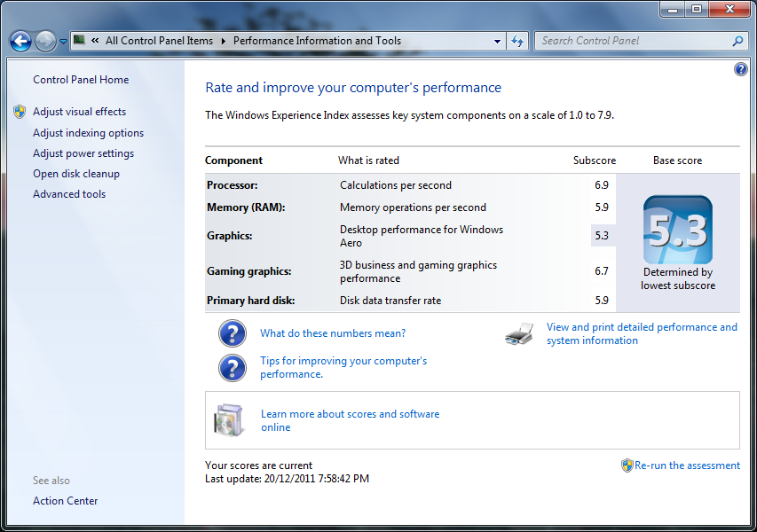Click the Control Panel address bar icon
The height and width of the screenshot is (532, 757).
pos(79,40)
